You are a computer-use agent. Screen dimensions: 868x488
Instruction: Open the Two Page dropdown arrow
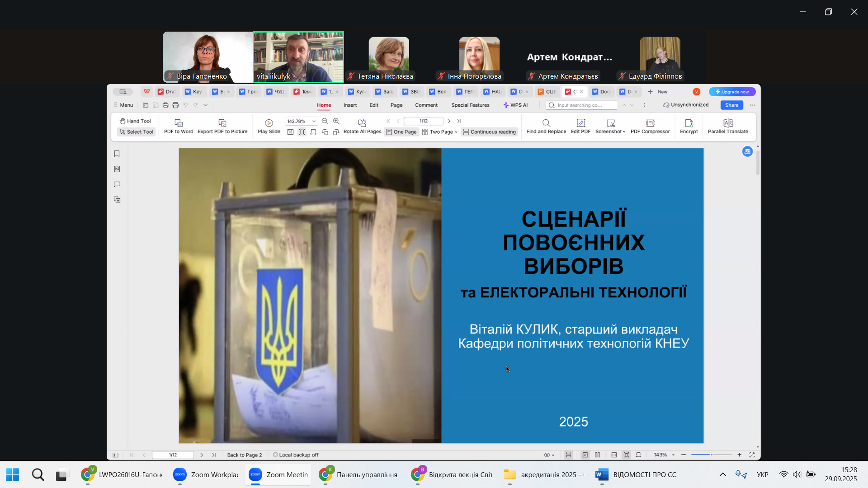(456, 132)
